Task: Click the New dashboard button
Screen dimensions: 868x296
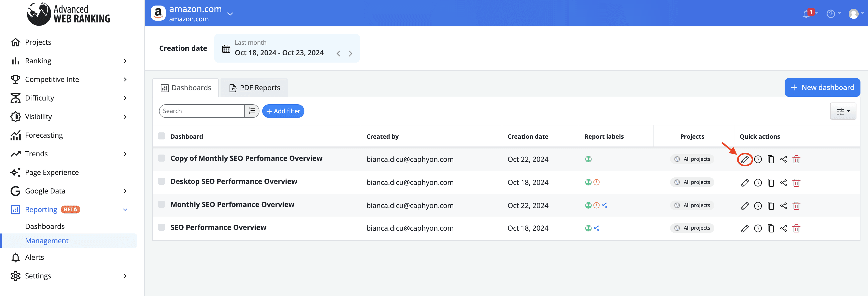Action: click(x=822, y=87)
